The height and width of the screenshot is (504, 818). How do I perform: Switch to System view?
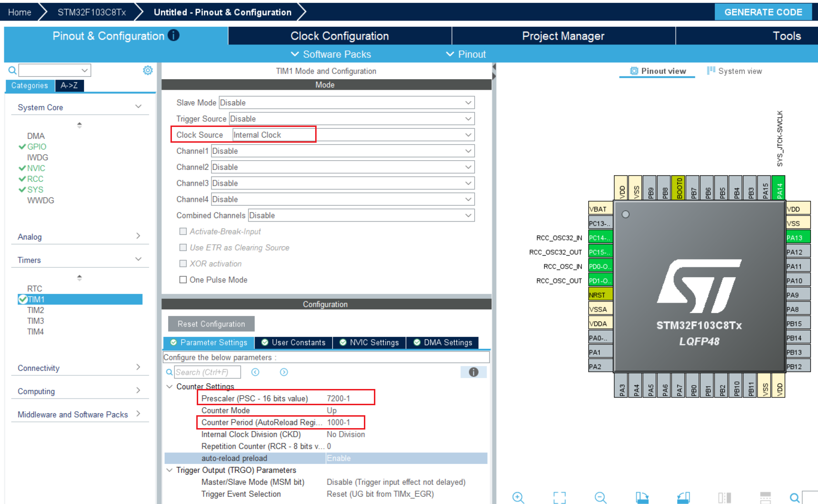click(734, 71)
